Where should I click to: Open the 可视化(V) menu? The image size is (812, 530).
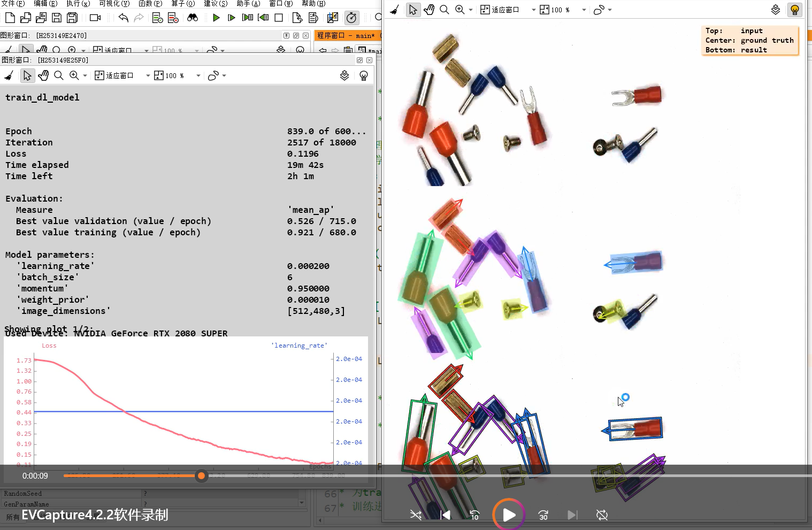coord(114,3)
